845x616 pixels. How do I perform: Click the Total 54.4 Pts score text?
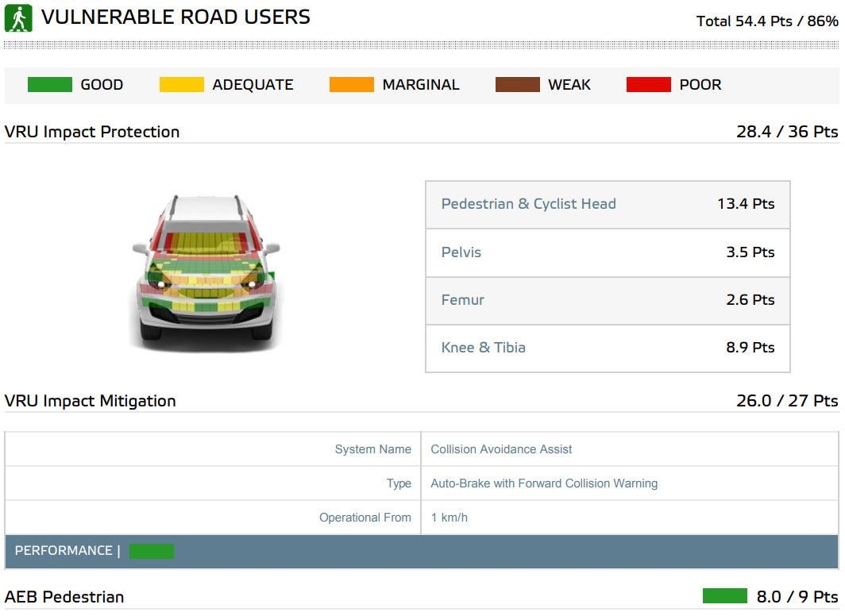pyautogui.click(x=766, y=21)
